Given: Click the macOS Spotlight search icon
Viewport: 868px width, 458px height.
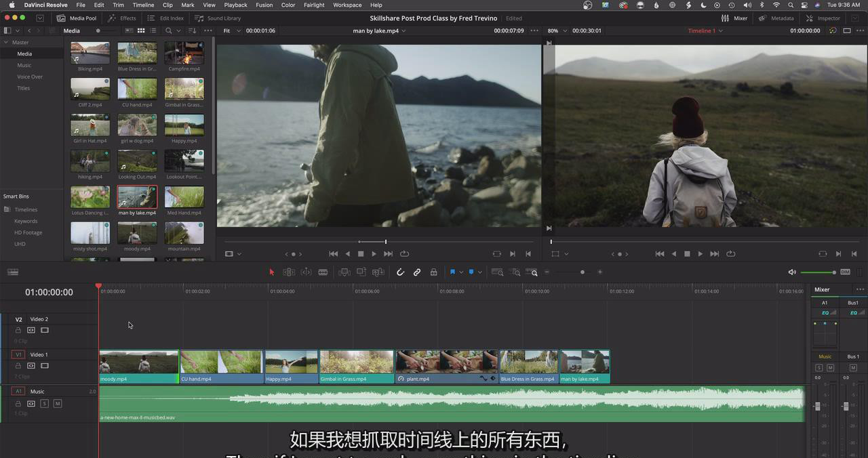Looking at the screenshot, I should coord(791,5).
